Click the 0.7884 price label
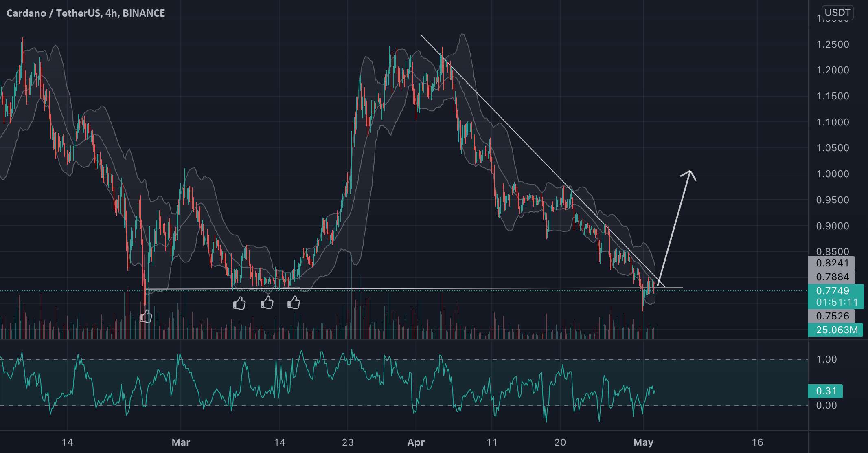The height and width of the screenshot is (453, 868). [831, 277]
